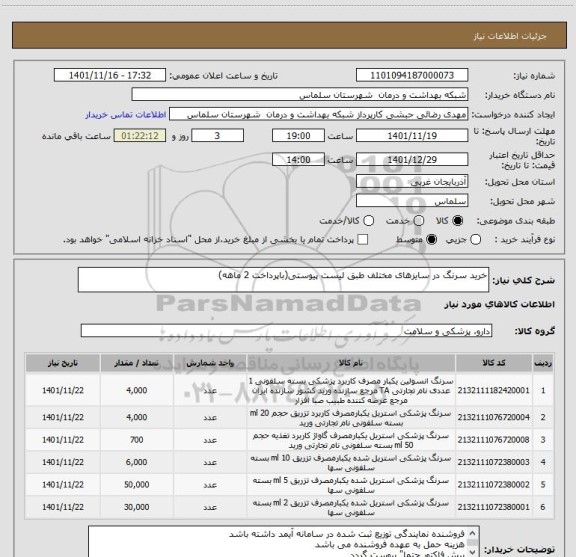Select item code 213211072380002

pyautogui.click(x=494, y=485)
